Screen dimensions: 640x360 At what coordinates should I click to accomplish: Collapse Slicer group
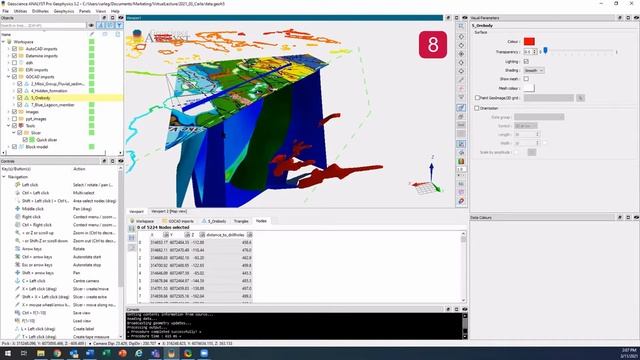tap(14, 133)
